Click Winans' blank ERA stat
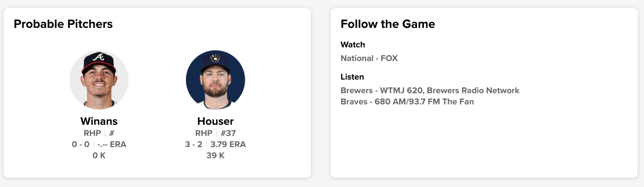This screenshot has width=644, height=187. pyautogui.click(x=112, y=144)
